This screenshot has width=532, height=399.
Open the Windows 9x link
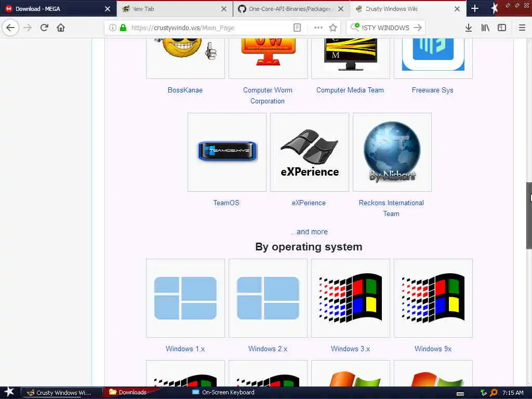pos(433,349)
